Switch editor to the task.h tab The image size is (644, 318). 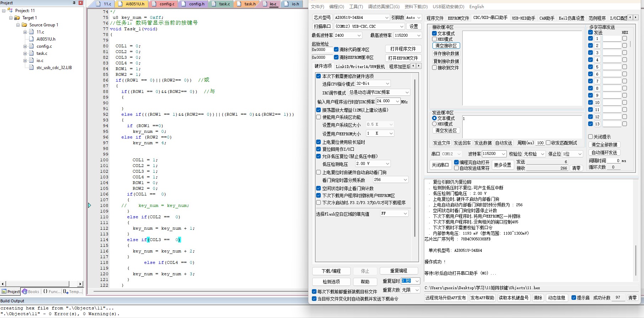246,4
